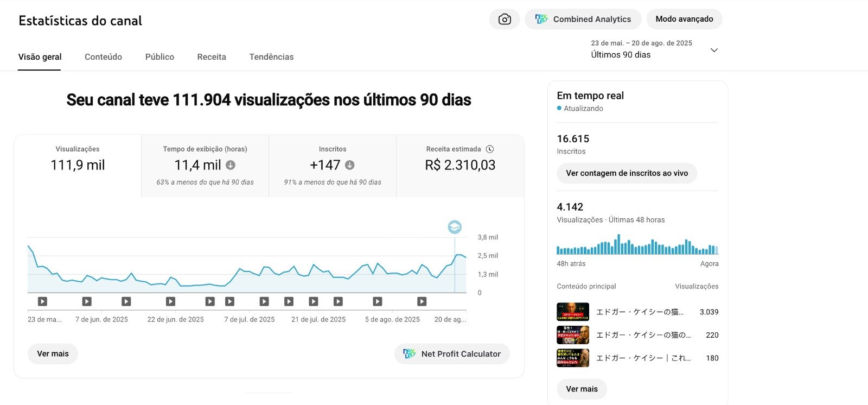
Task: Click the 1,3 mil axis label
Action: coord(488,275)
